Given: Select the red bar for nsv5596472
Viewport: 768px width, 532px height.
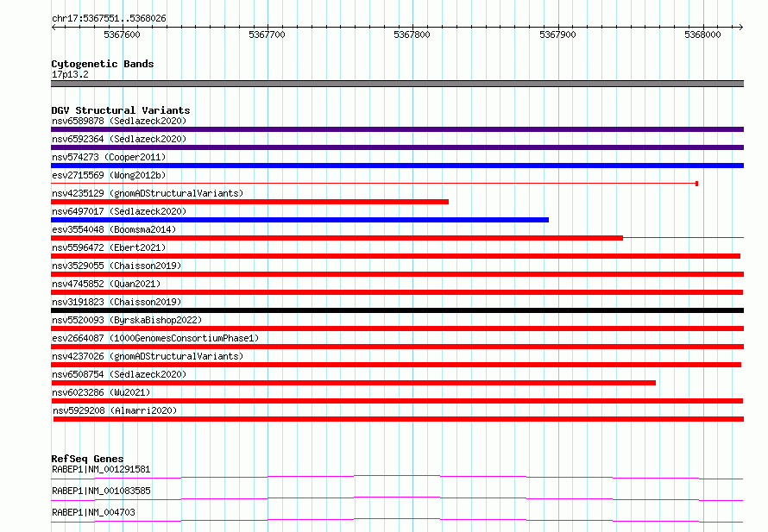Looking at the screenshot, I should point(396,256).
